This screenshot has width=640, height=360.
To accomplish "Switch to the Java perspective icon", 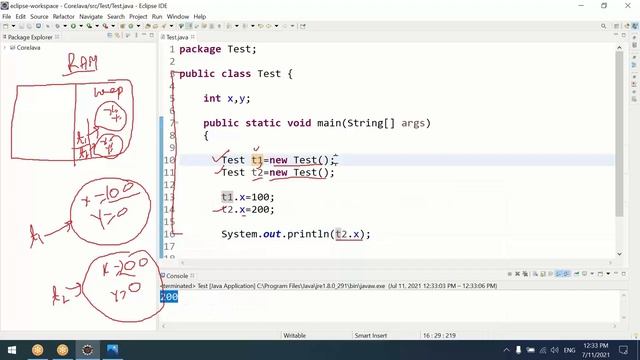I will click(635, 26).
